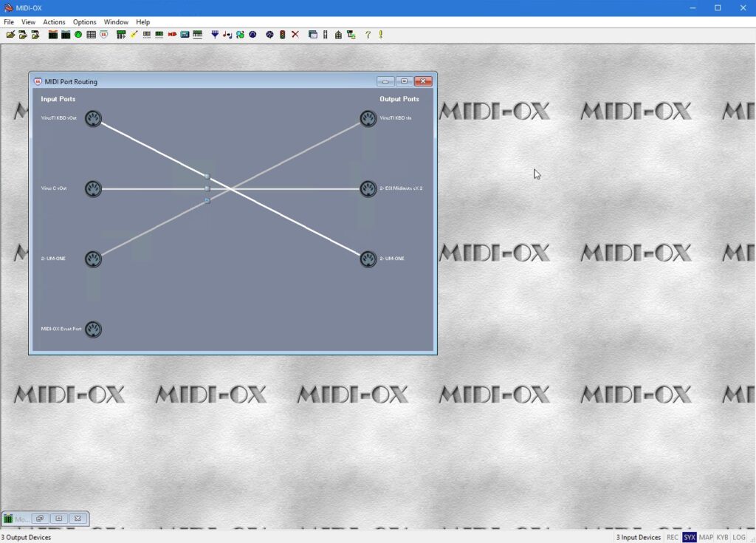Screen dimensions: 756x543
Task: Open the Actions menu
Action: click(x=54, y=21)
